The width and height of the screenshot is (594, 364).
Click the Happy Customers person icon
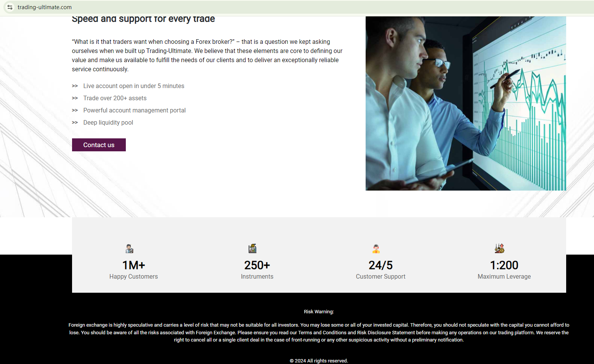tap(130, 249)
